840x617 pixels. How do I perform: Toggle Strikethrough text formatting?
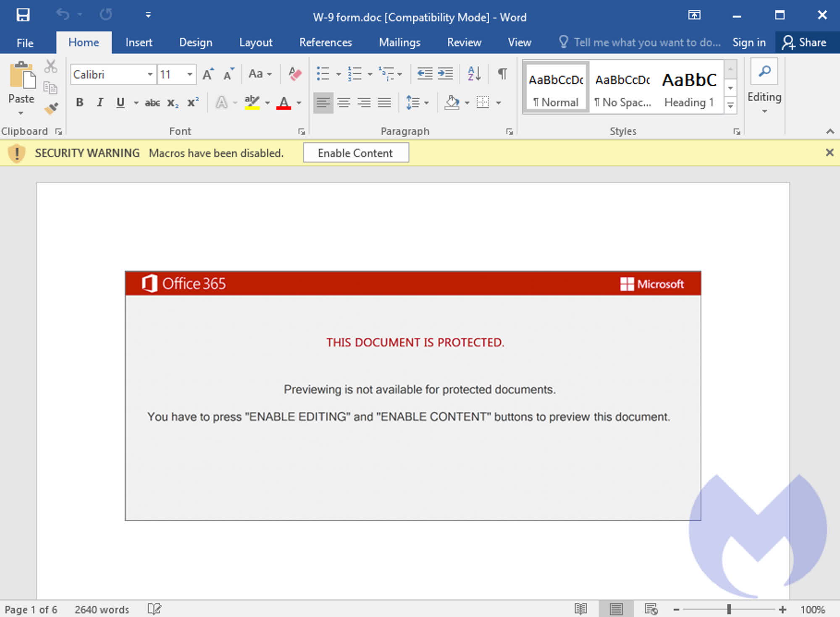pyautogui.click(x=152, y=102)
